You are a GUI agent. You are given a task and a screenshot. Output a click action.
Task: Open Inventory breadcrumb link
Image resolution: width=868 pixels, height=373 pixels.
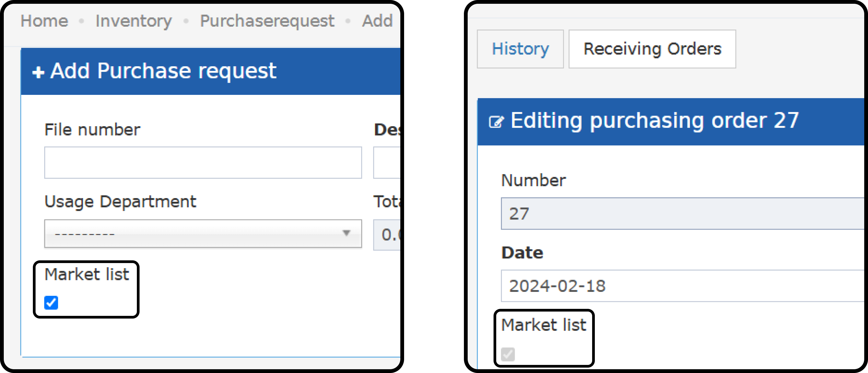(x=134, y=21)
